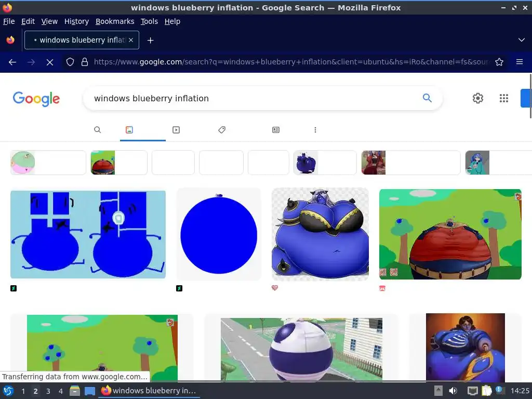Open Google quick settings gear
Screen dimensions: 532x399
click(478, 98)
